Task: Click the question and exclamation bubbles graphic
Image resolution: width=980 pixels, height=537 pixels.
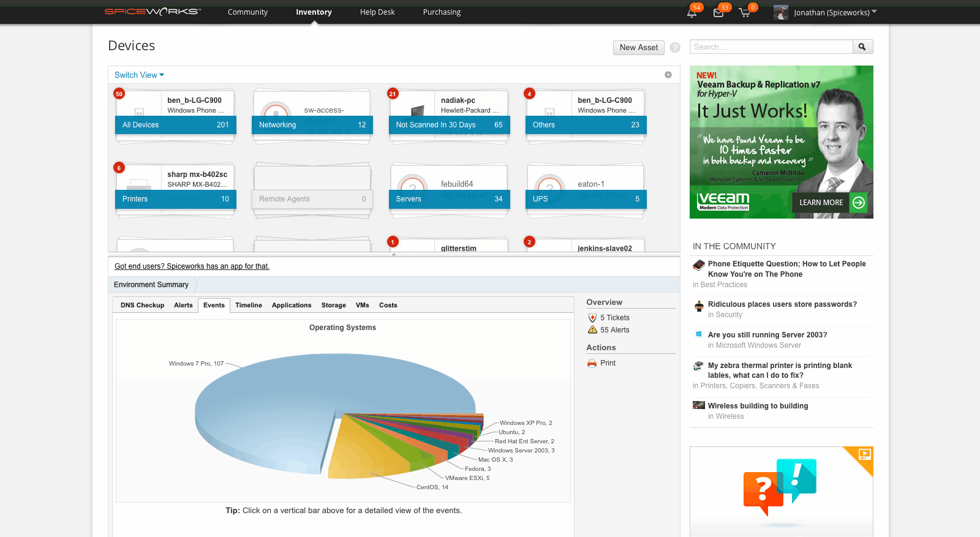Action: click(780, 487)
